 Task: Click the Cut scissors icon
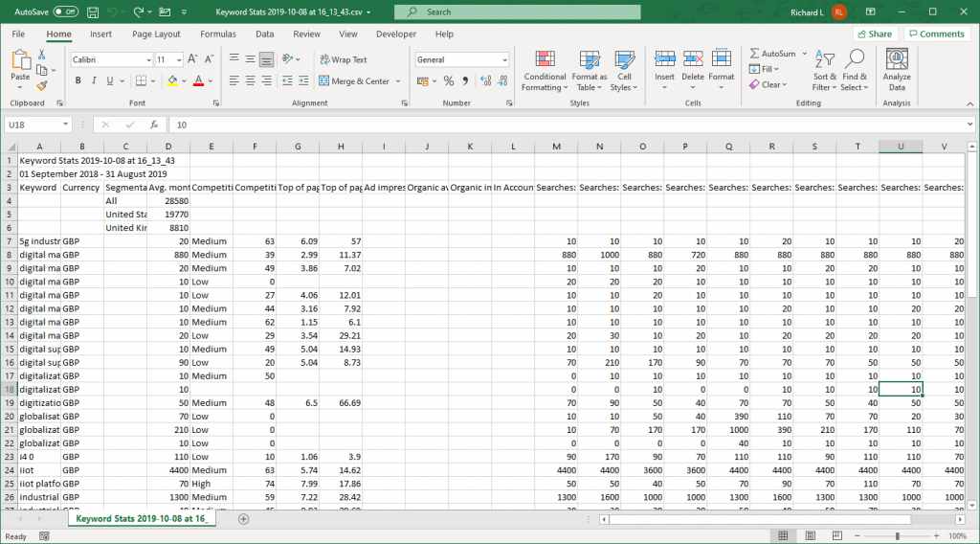pyautogui.click(x=42, y=55)
